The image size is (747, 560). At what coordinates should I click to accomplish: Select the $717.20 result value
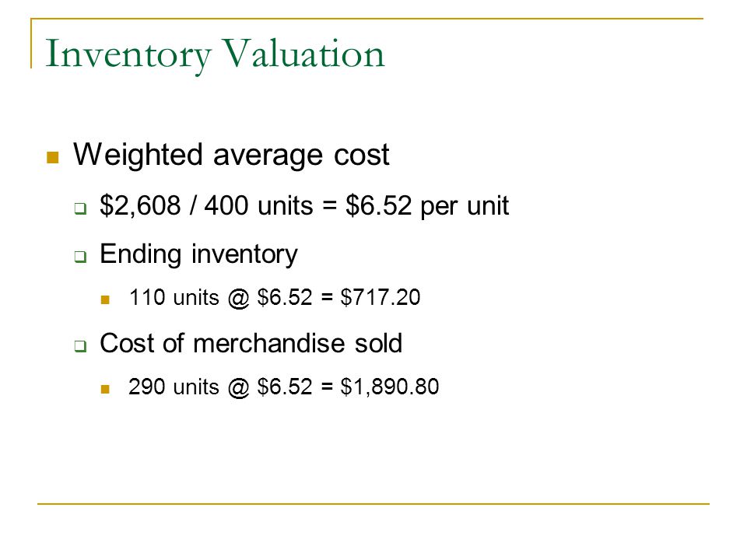[x=381, y=297]
